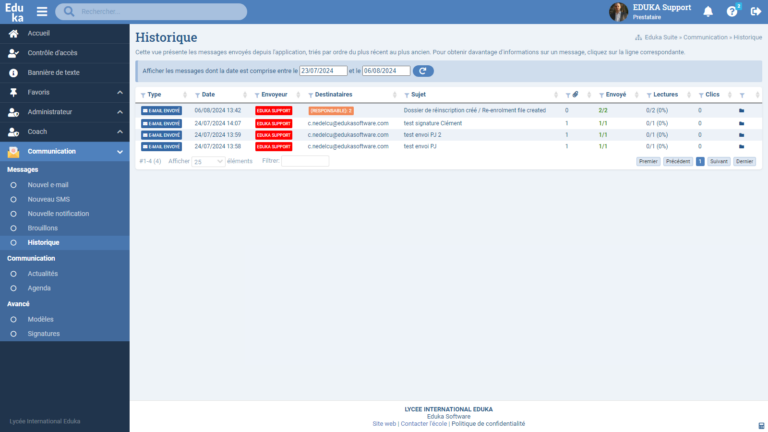This screenshot has width=768, height=432.
Task: Click the Suivant pagination button
Action: click(719, 161)
